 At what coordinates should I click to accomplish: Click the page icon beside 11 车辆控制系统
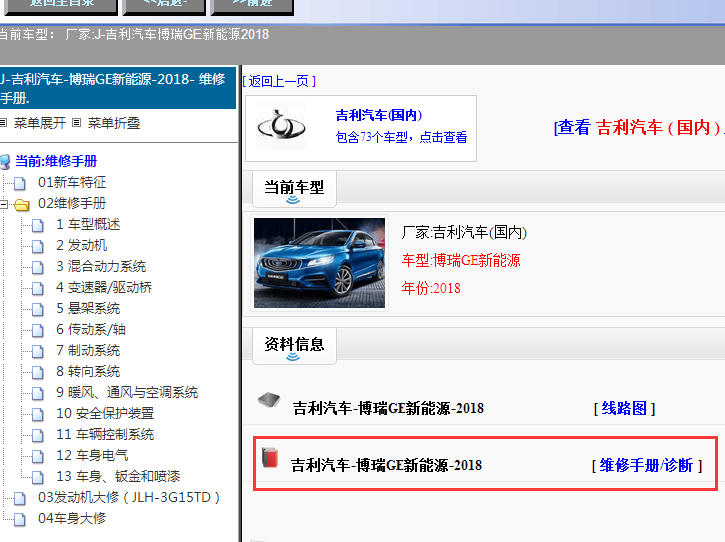[x=37, y=435]
